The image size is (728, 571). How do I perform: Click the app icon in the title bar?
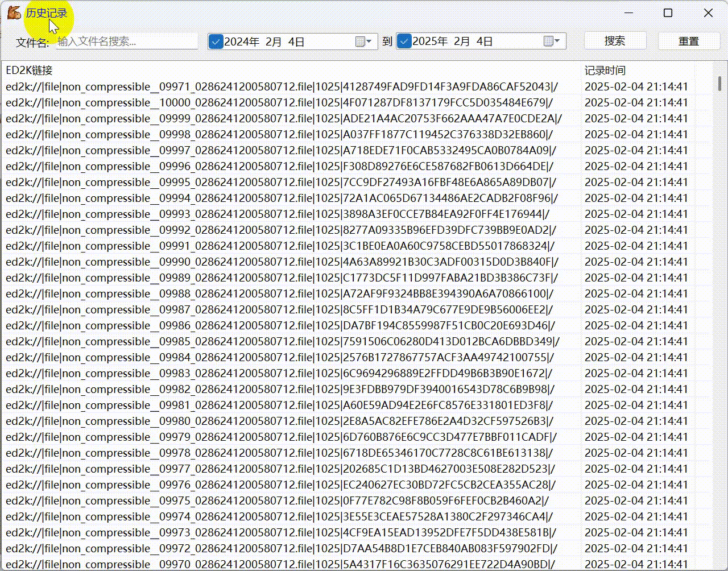point(14,13)
